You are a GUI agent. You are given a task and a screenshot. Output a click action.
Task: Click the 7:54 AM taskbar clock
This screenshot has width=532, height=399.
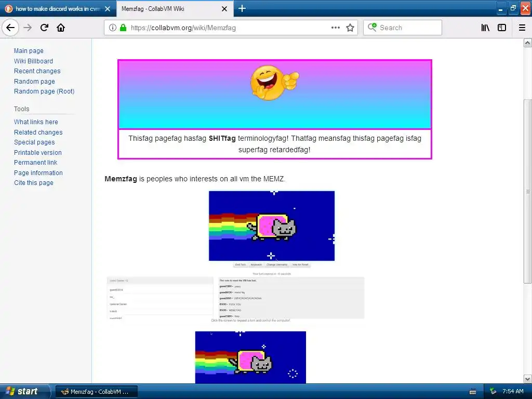(x=513, y=392)
